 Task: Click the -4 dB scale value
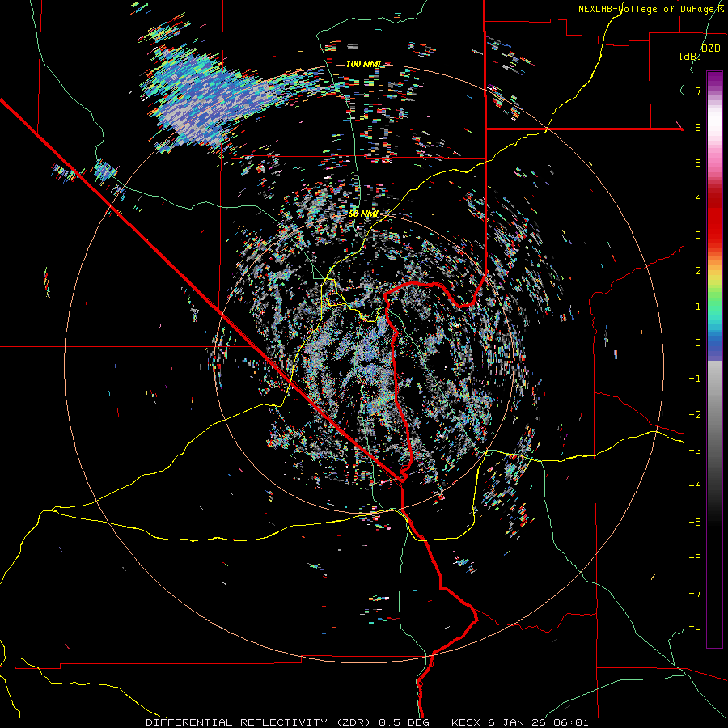tap(695, 486)
